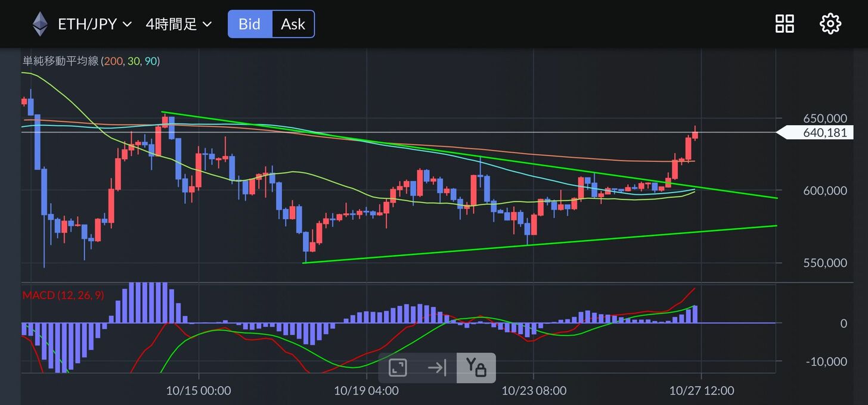Open the chart layout grid icon

click(784, 24)
